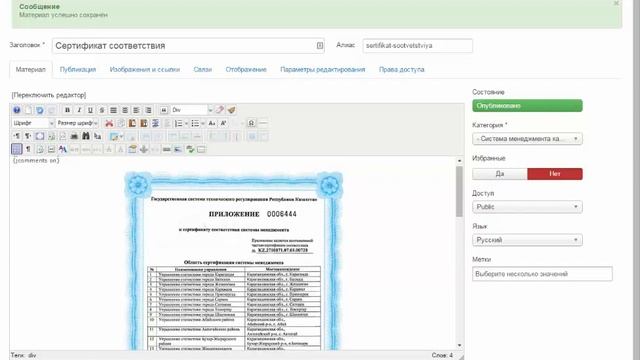Click the Print icon
The width and height of the screenshot is (640, 360).
pos(74,136)
